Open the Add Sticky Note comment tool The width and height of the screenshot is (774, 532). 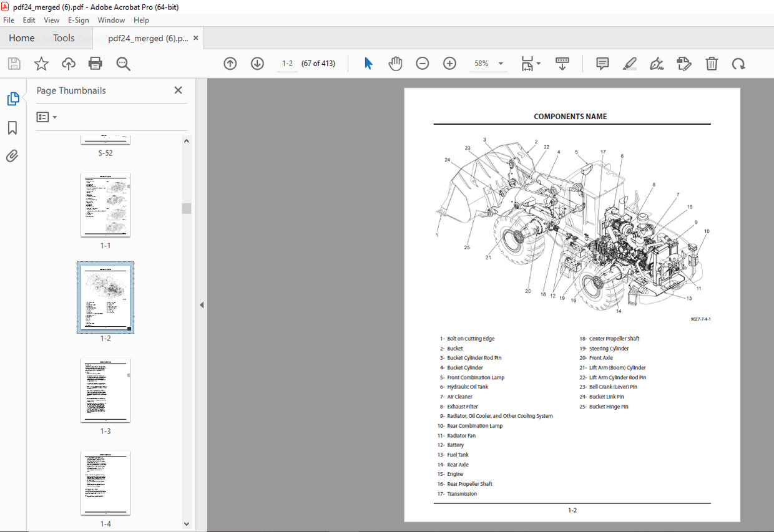pos(602,63)
